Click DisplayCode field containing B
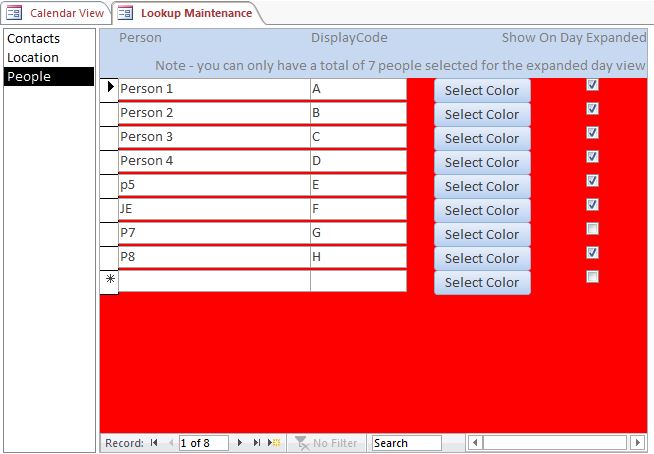Viewport: 654px width, 454px height. [358, 113]
